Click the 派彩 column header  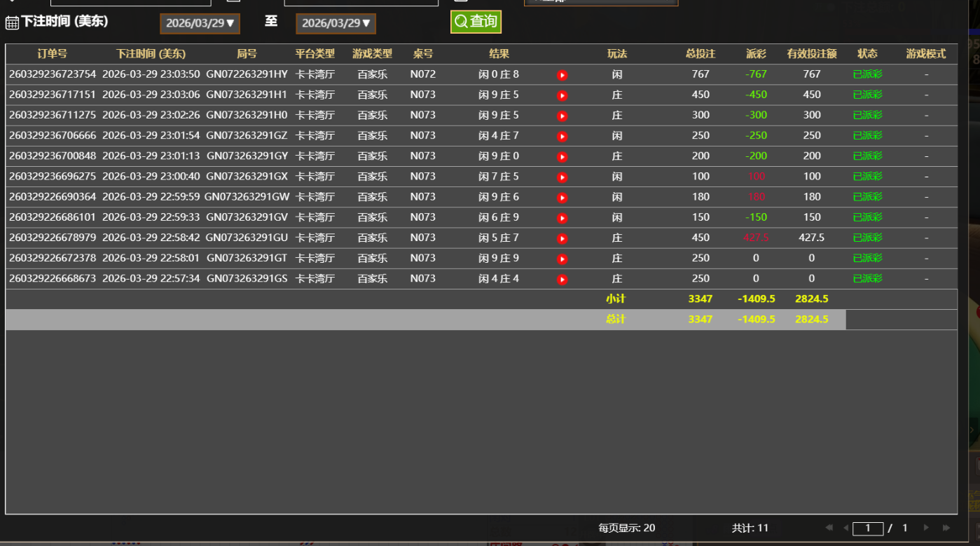(756, 54)
